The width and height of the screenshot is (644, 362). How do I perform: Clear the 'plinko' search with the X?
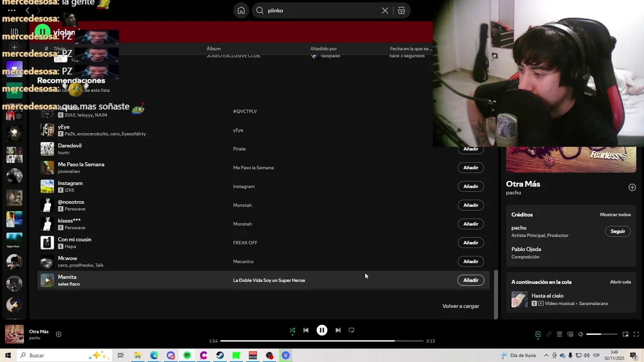point(385,11)
